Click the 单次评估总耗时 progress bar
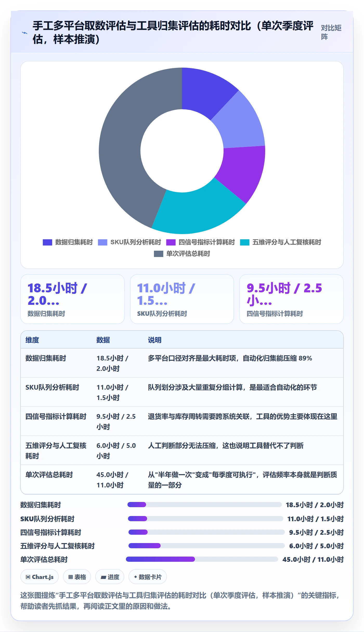364x632 pixels. click(x=202, y=559)
